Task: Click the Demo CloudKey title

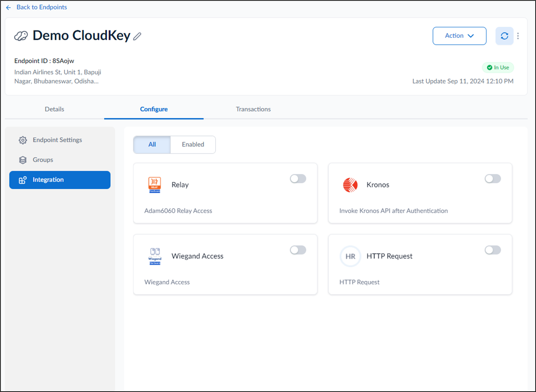Action: [81, 35]
